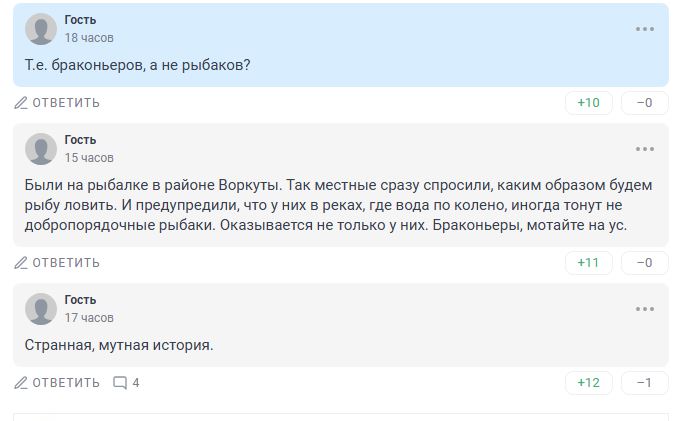Click avatar of the 17 часов guest comment
692x421 pixels.
point(41,309)
